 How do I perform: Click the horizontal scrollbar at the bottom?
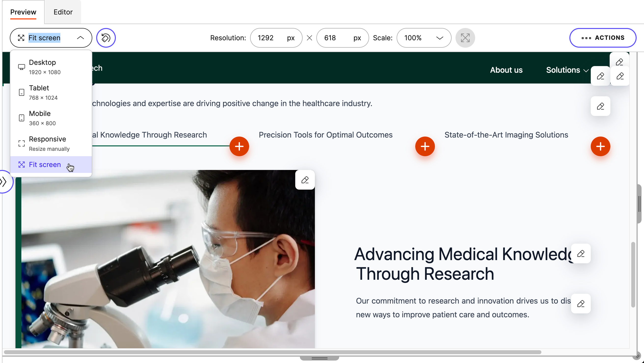[x=275, y=352]
